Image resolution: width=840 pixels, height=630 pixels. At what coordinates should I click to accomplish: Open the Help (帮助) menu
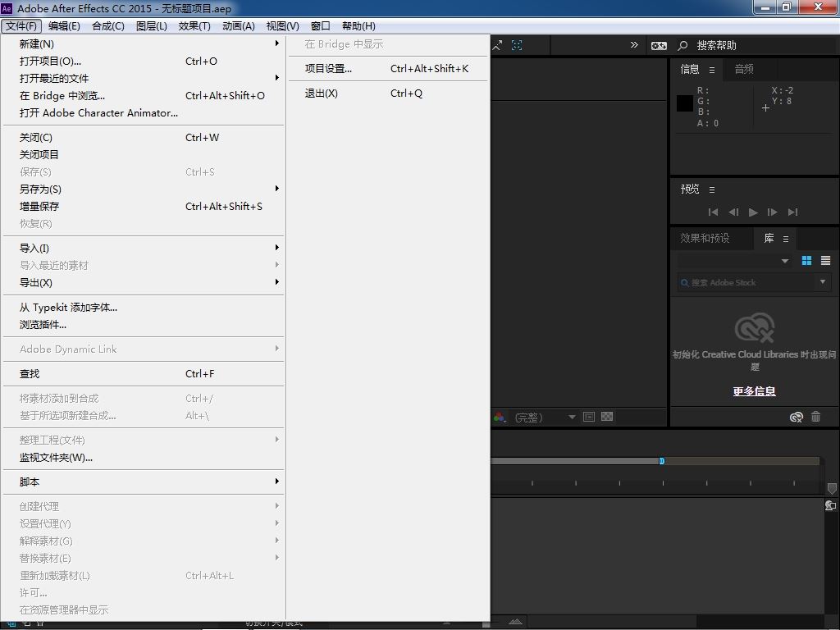pyautogui.click(x=358, y=26)
